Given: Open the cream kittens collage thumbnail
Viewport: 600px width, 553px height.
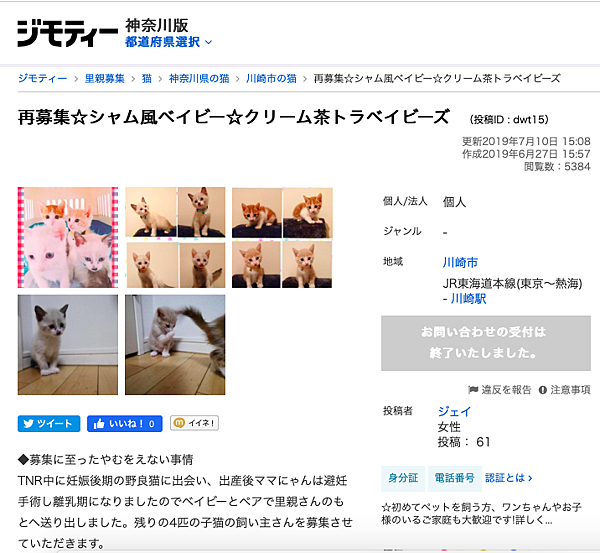Looking at the screenshot, I should point(175,237).
